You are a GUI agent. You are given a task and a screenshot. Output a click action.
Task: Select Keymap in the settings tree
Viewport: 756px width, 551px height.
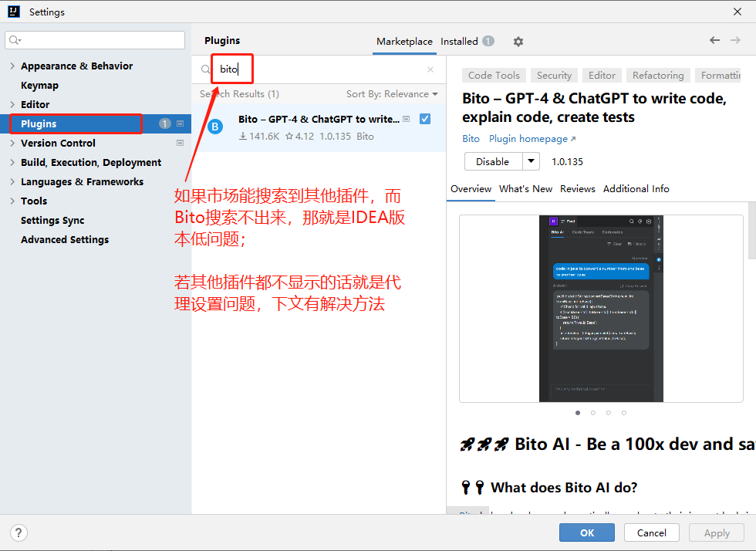coord(39,86)
